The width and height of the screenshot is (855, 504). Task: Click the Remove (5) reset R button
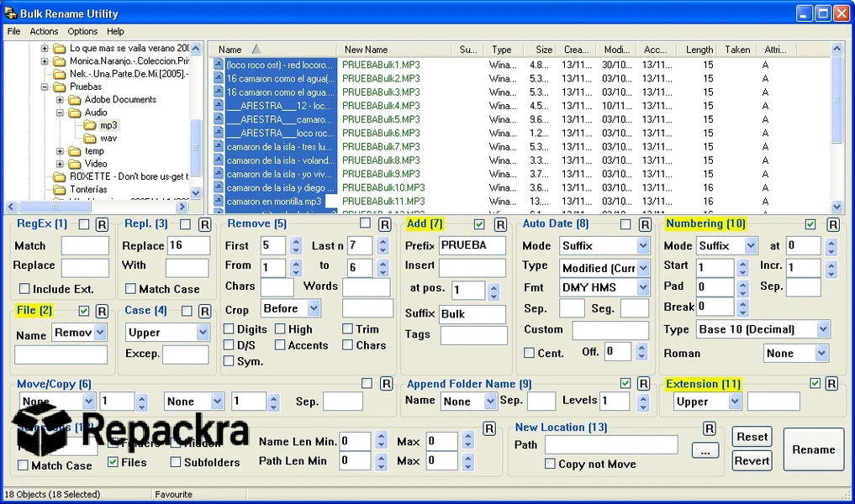[x=385, y=224]
